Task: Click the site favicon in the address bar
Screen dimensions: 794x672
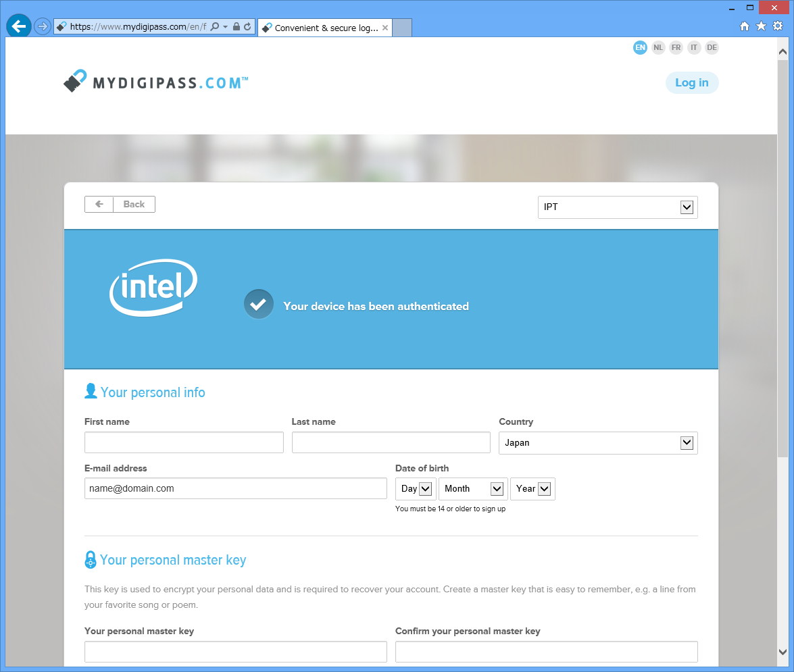Action: click(x=61, y=27)
